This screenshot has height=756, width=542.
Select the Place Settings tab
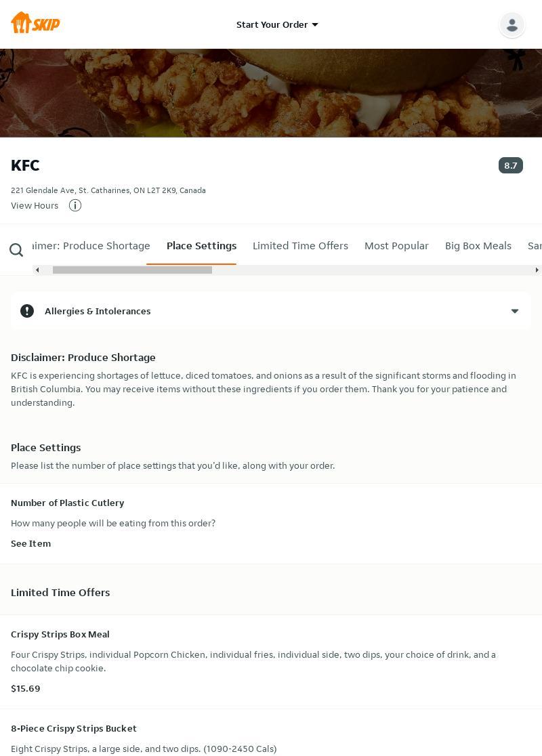201,246
